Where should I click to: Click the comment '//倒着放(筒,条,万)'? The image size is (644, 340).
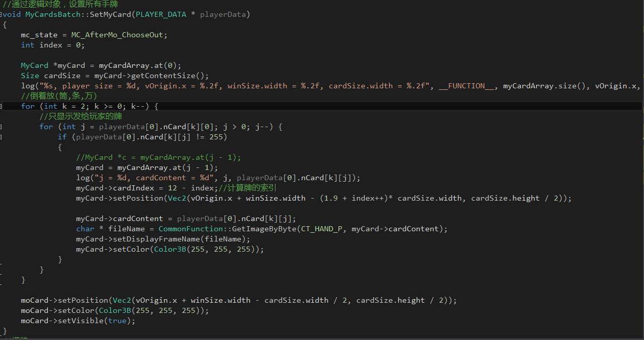(59, 96)
